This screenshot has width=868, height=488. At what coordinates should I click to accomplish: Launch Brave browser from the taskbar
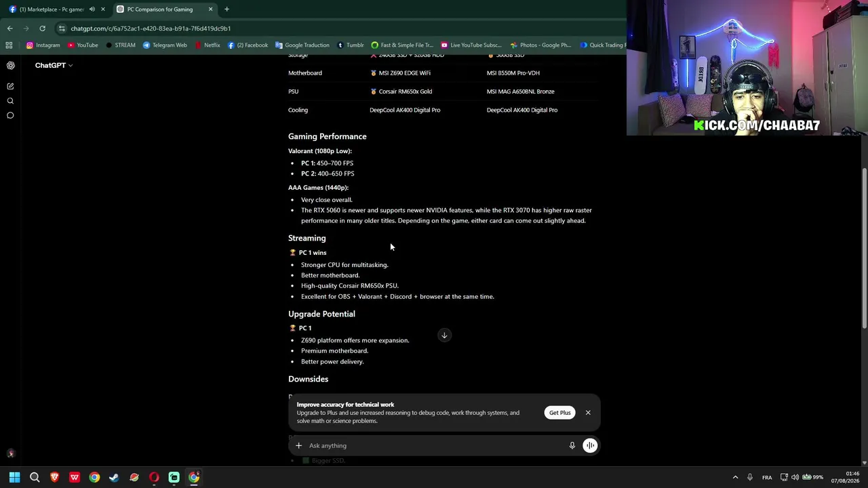[55, 477]
